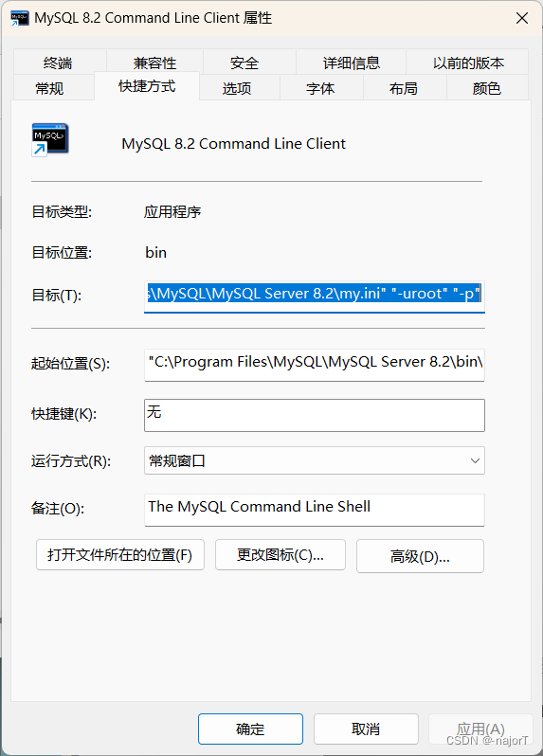
Task: Click the 取消 button
Action: pos(366,729)
